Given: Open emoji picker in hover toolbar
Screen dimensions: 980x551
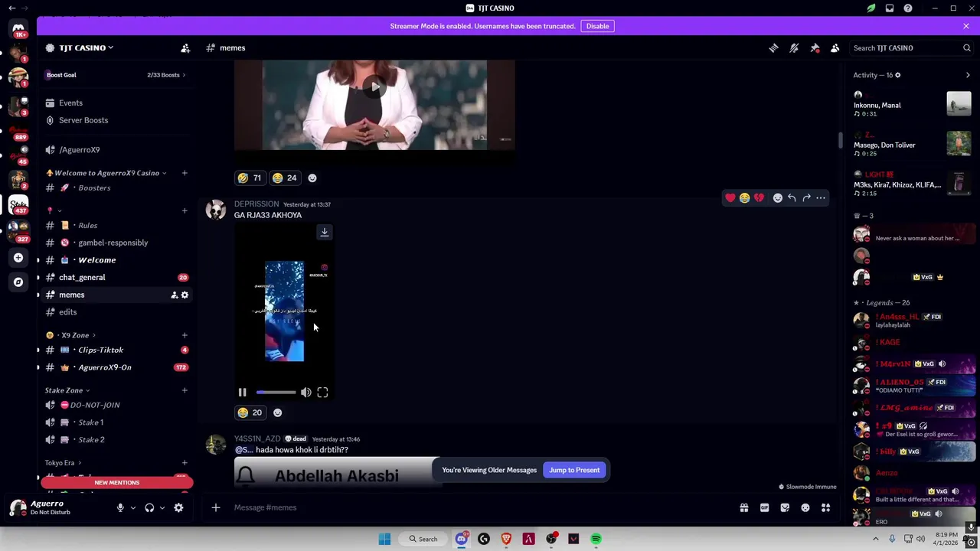Looking at the screenshot, I should click(777, 198).
